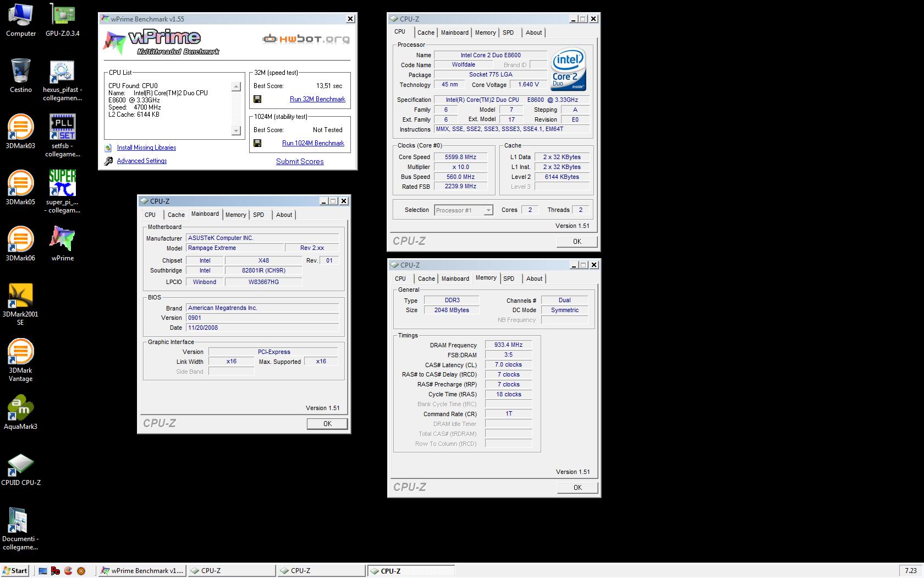Switch to Cache tab in top-right CPU-Z
Viewport: 924px width, 578px height.
426,32
